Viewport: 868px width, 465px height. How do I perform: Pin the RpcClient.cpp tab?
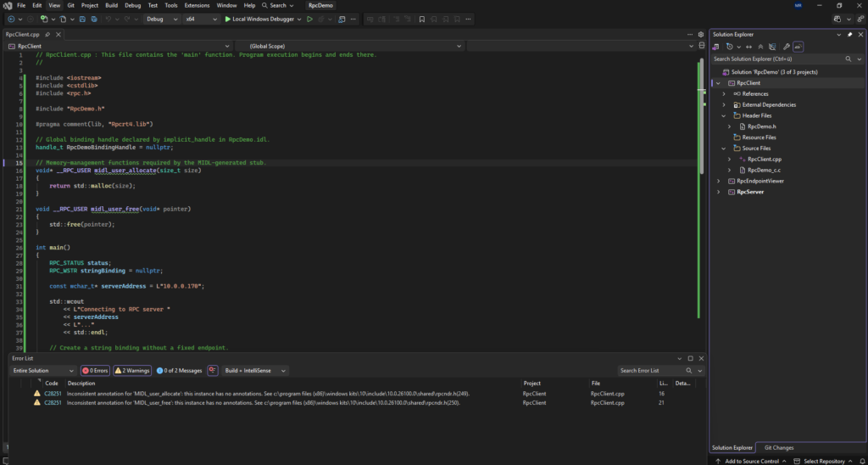pos(47,34)
